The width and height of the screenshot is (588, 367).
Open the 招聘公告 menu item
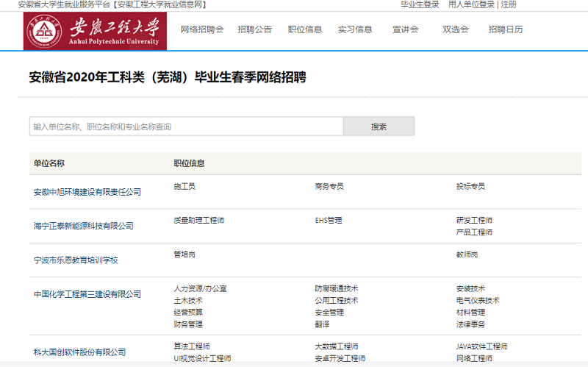254,30
